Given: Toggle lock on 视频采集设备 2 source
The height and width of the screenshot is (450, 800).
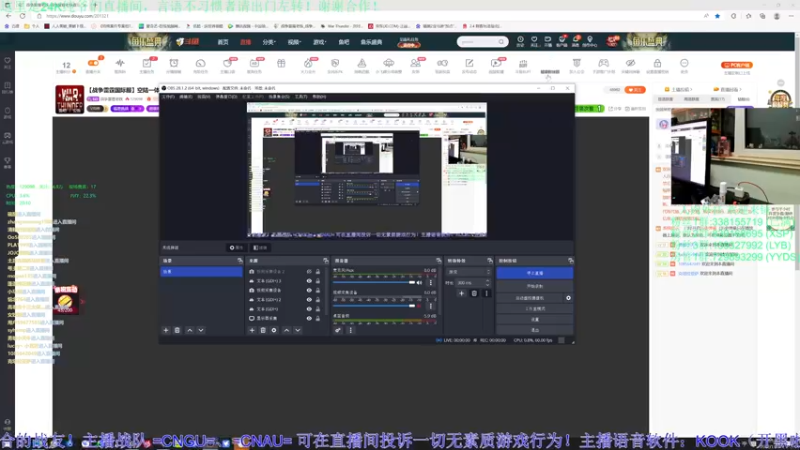Looking at the screenshot, I should coord(317,271).
